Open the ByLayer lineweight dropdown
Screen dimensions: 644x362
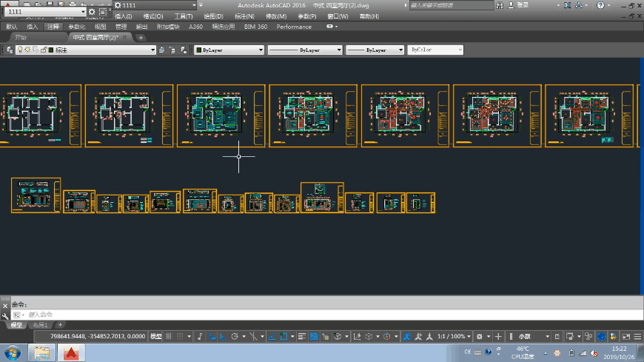(x=375, y=50)
